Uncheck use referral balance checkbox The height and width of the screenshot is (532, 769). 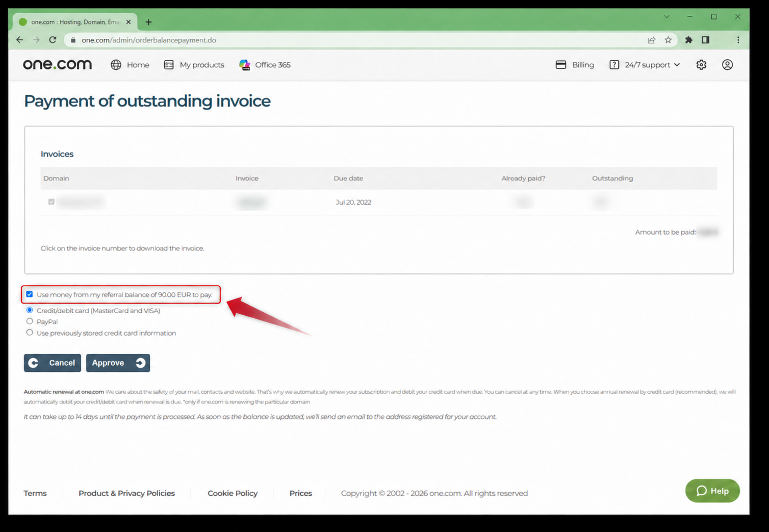coord(30,294)
